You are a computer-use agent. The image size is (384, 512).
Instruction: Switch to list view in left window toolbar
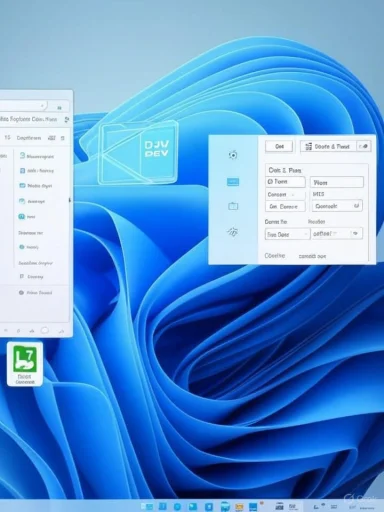point(62,138)
